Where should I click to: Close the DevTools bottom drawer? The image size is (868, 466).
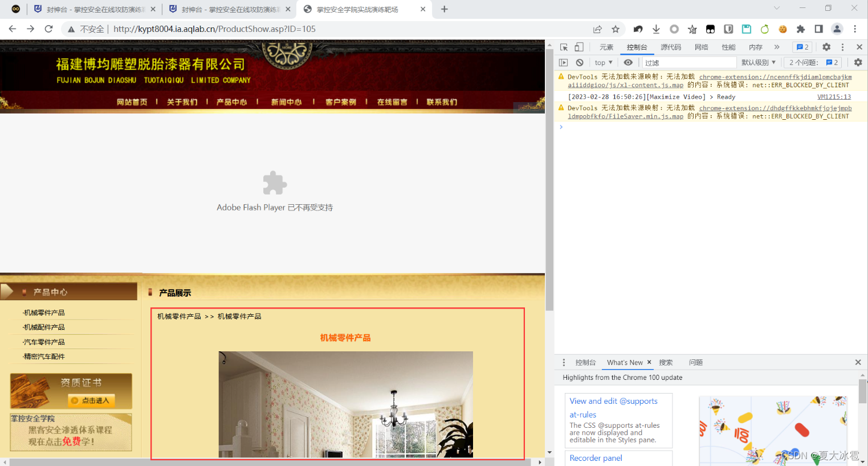(858, 363)
